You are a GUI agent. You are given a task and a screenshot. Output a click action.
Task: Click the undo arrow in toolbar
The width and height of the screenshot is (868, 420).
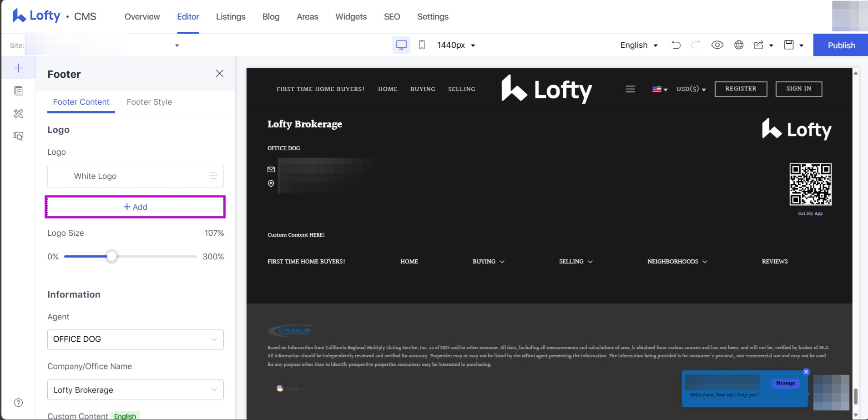click(x=676, y=45)
